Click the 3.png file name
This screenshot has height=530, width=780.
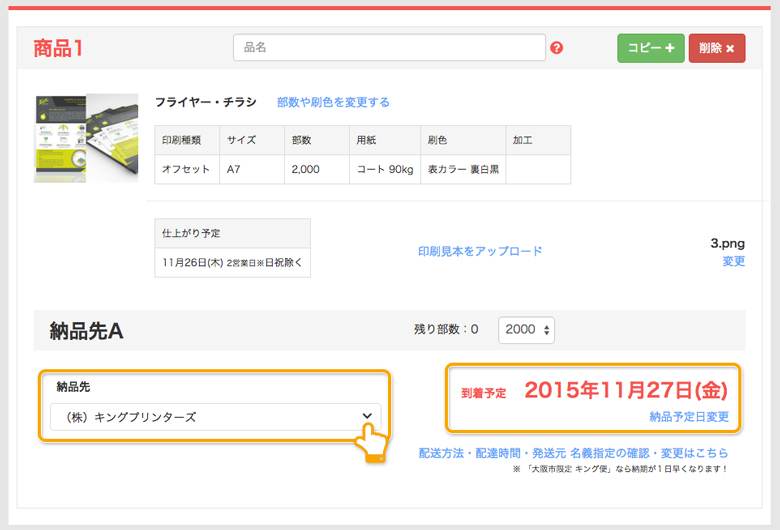(x=727, y=243)
